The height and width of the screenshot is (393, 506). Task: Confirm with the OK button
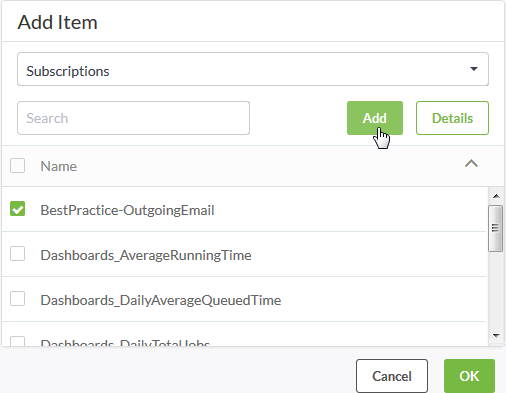point(469,376)
